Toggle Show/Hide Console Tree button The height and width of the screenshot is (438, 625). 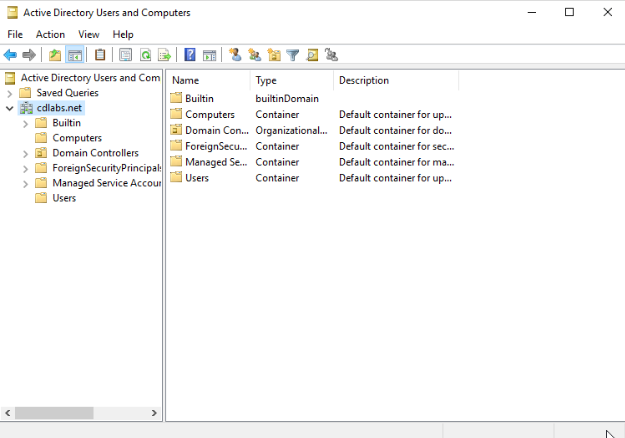75,55
